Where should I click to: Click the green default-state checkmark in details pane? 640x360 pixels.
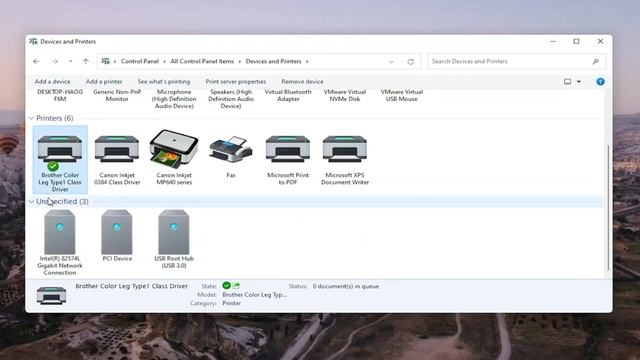[227, 285]
